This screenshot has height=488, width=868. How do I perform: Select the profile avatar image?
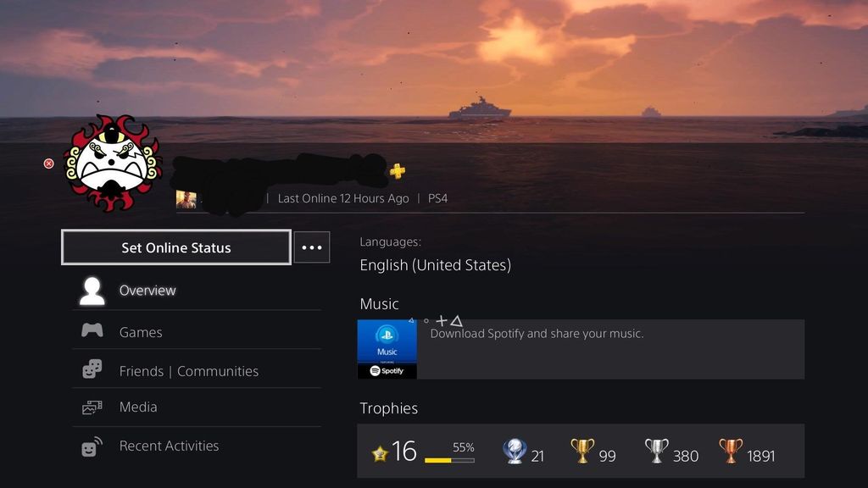pos(113,164)
